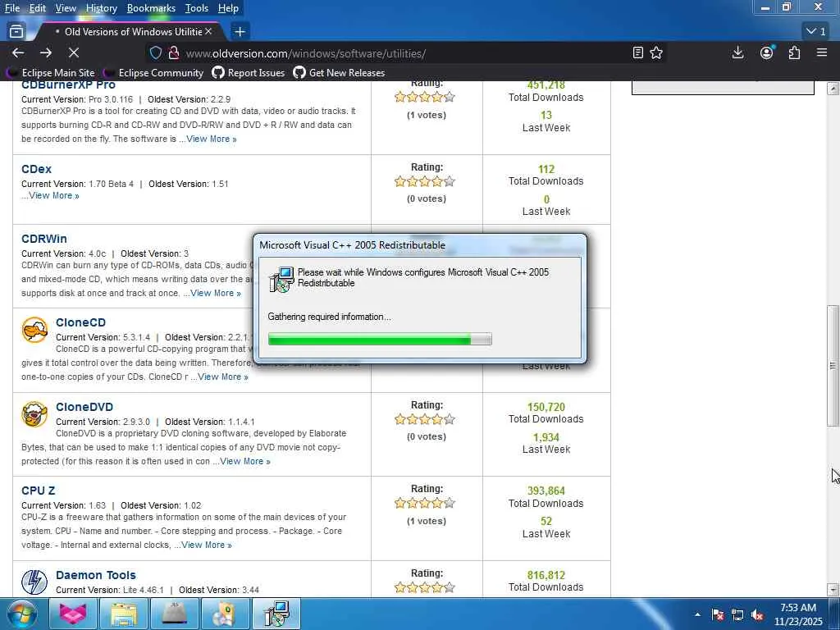Stop loading the page
Screen dimensions: 840x630
coord(74,52)
